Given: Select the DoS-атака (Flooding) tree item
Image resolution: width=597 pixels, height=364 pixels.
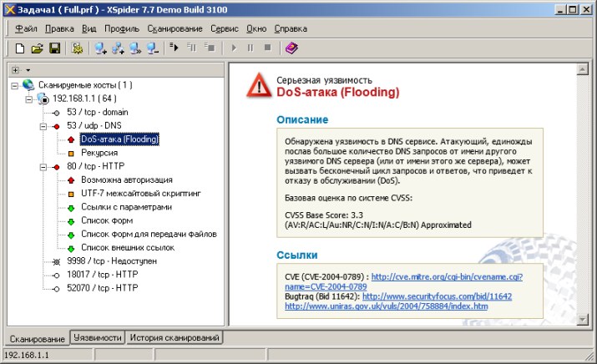Looking at the screenshot, I should point(119,139).
